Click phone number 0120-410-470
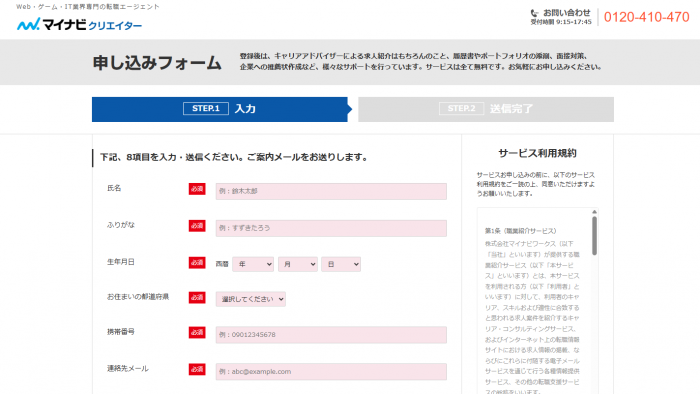This screenshot has height=394, width=700. tap(646, 17)
